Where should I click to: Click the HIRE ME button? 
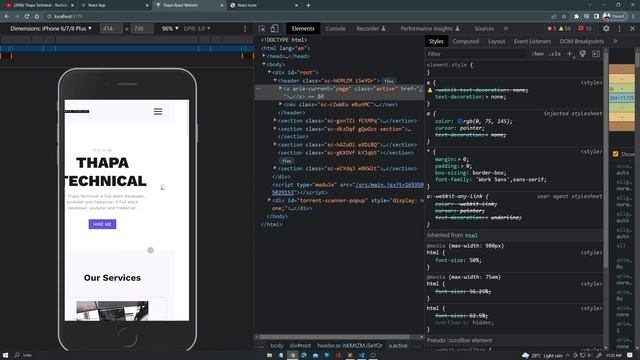point(102,224)
